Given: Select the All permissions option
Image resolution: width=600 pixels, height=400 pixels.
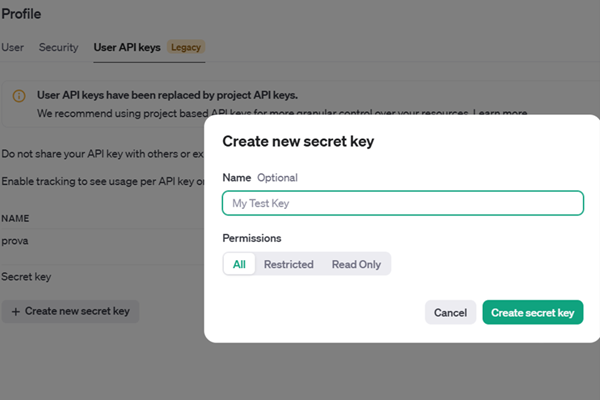Looking at the screenshot, I should click(239, 264).
